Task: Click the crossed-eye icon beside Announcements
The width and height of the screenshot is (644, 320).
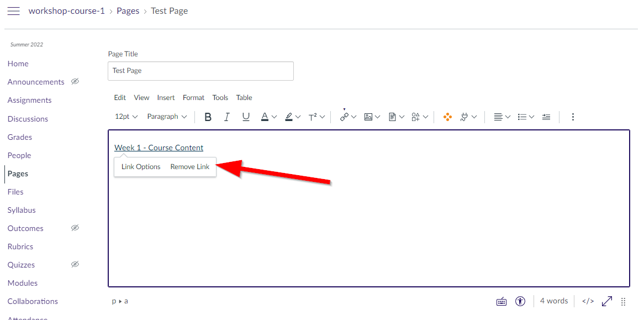Action: [75, 82]
